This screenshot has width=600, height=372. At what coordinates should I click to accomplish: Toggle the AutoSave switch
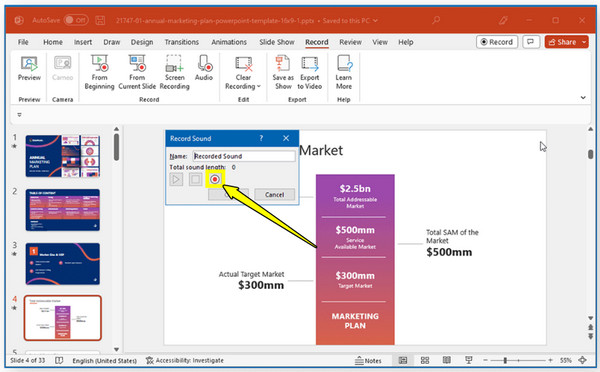76,20
